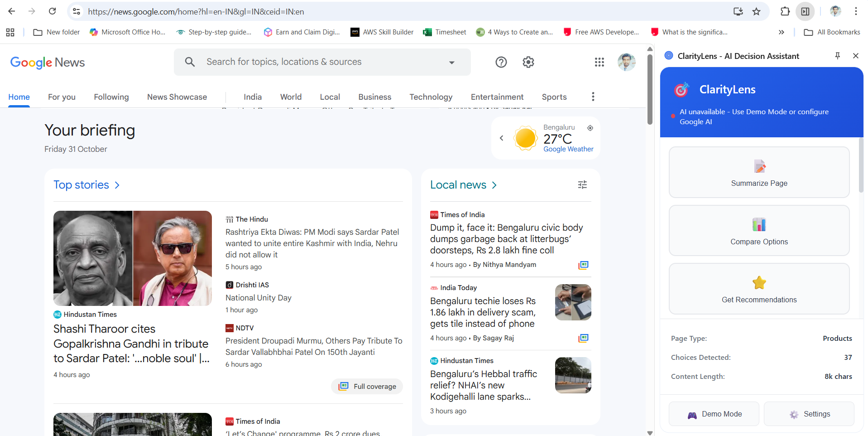Open Google News Help icon
The height and width of the screenshot is (436, 868).
pyautogui.click(x=501, y=62)
